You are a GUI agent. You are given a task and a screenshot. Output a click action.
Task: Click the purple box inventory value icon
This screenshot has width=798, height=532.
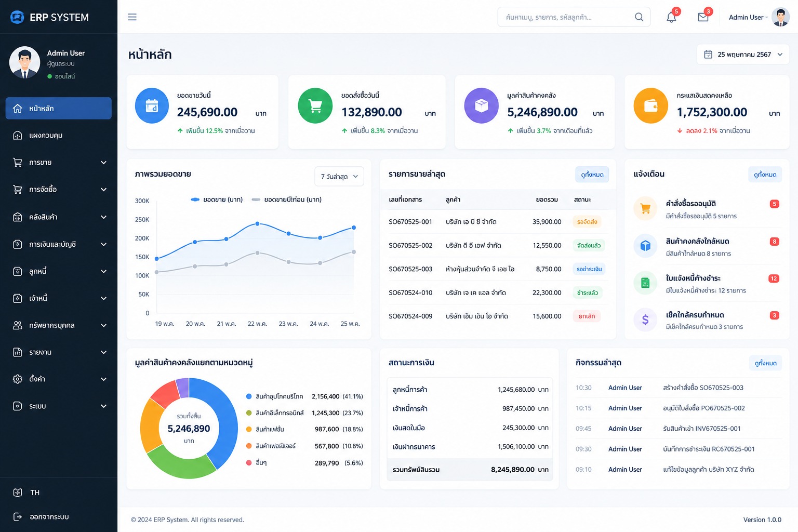(x=482, y=106)
